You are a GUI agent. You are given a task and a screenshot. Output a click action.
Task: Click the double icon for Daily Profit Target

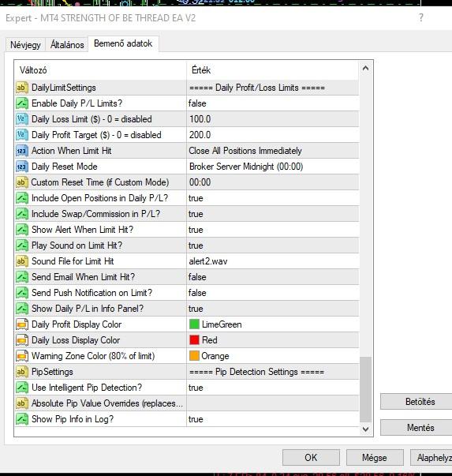22,135
